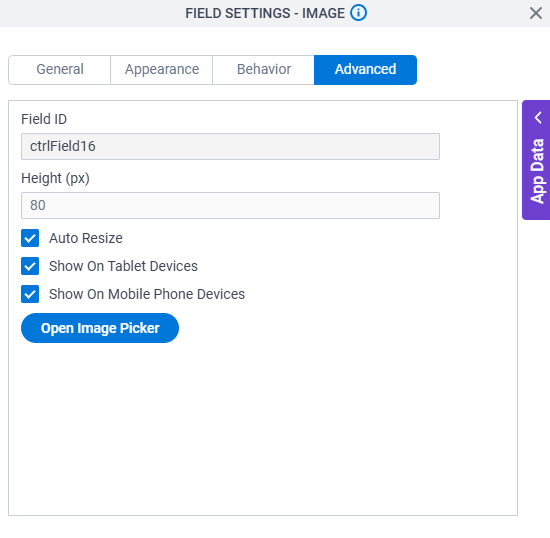Click the Height (px) label text
The height and width of the screenshot is (538, 550).
[55, 179]
